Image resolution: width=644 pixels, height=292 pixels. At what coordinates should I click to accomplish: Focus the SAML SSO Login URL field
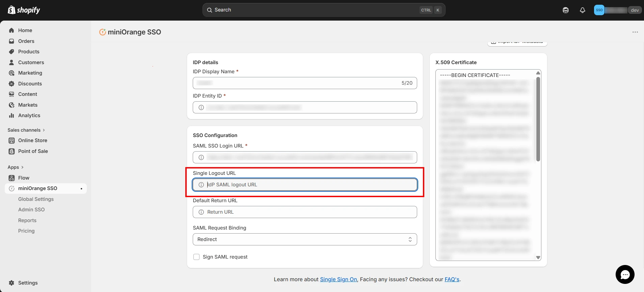click(305, 157)
